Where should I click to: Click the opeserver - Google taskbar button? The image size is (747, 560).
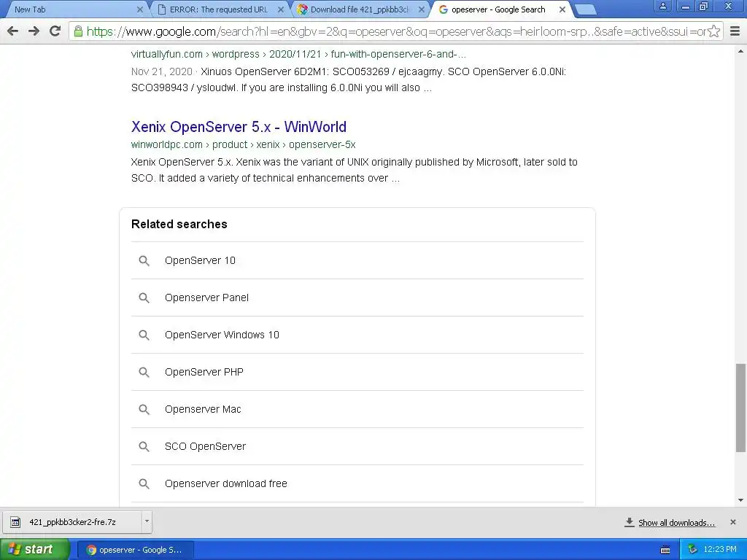[135, 550]
